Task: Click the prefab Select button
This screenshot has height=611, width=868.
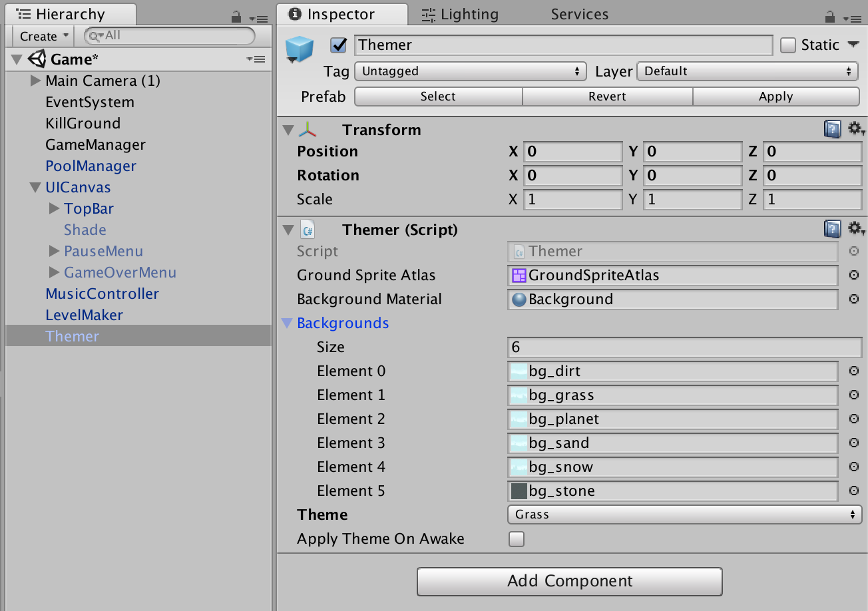Action: (438, 97)
